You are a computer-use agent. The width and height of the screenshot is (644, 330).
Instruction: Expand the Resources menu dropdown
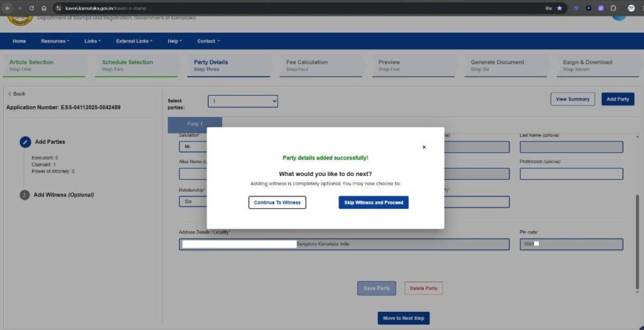pyautogui.click(x=55, y=41)
